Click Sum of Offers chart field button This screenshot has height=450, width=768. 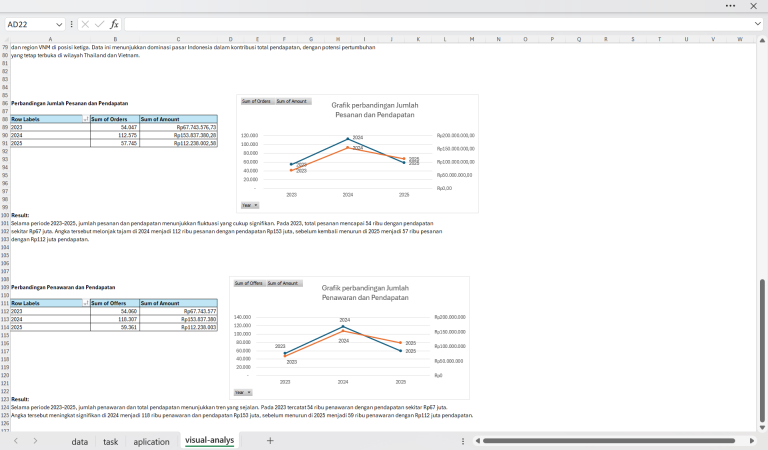pyautogui.click(x=249, y=283)
